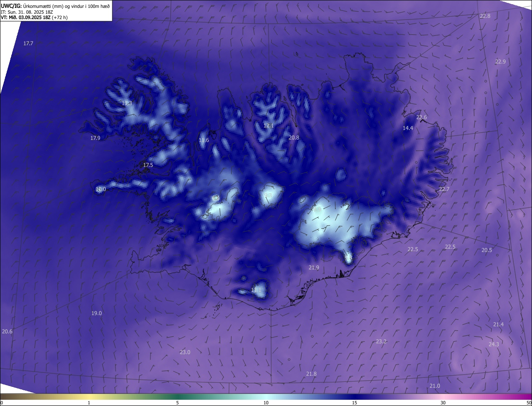
Task: Select the 22.8 value on the map
Action: point(485,16)
